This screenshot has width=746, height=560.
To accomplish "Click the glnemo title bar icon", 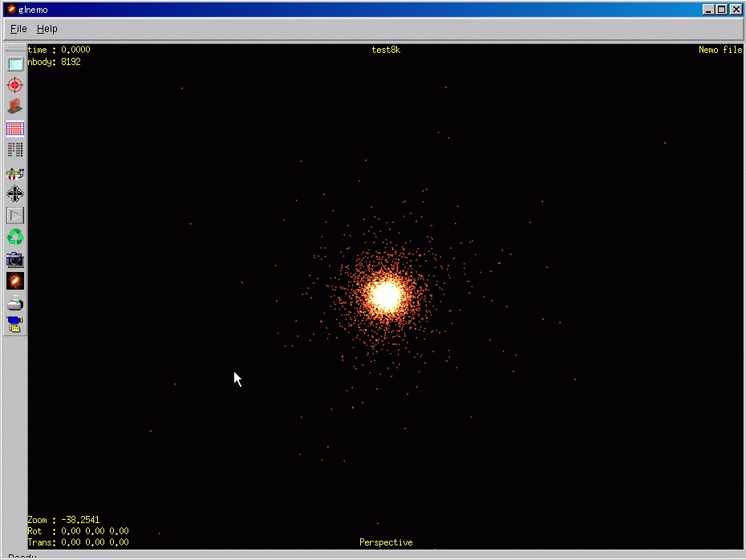I will click(11, 10).
